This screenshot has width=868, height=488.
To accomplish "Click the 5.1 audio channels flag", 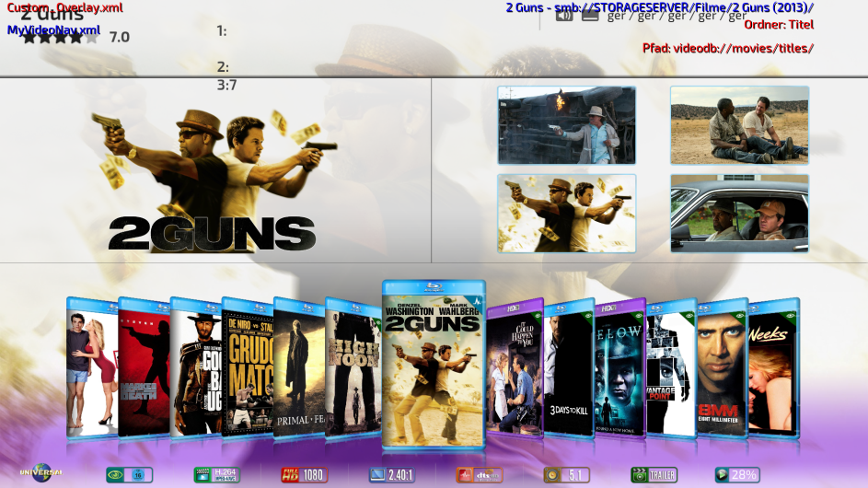I will coord(567,475).
